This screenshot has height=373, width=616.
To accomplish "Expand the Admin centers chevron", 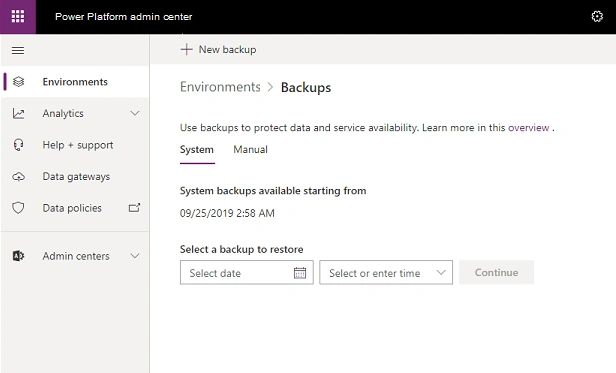I will tap(135, 256).
